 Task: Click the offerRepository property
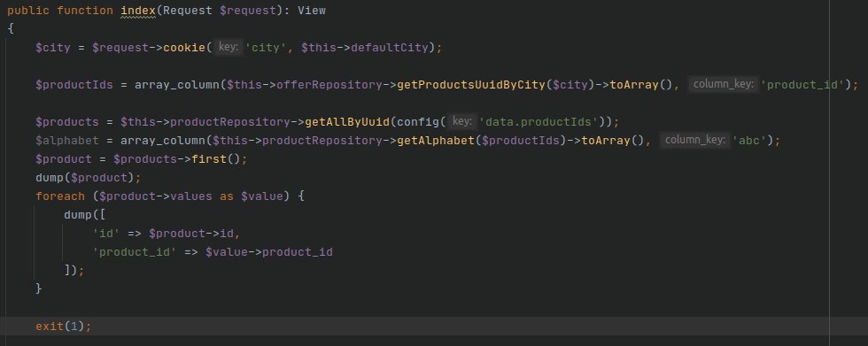coord(329,85)
